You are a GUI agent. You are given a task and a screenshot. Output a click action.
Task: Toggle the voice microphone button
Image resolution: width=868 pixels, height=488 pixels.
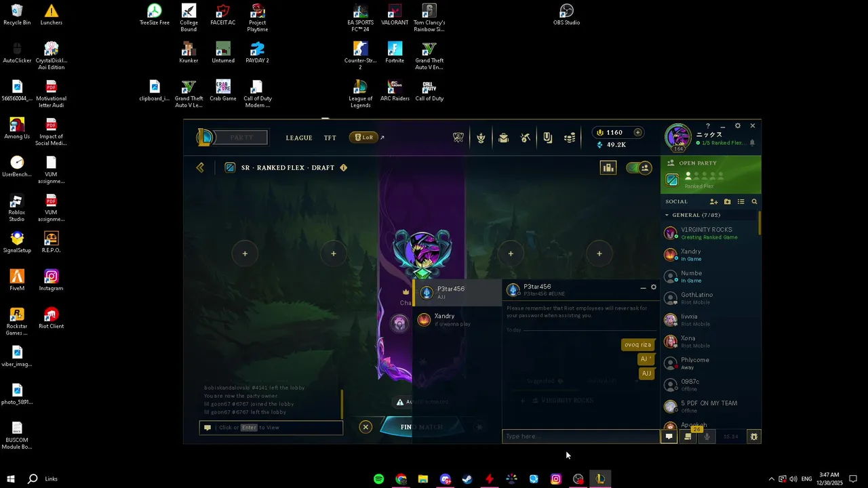(707, 436)
